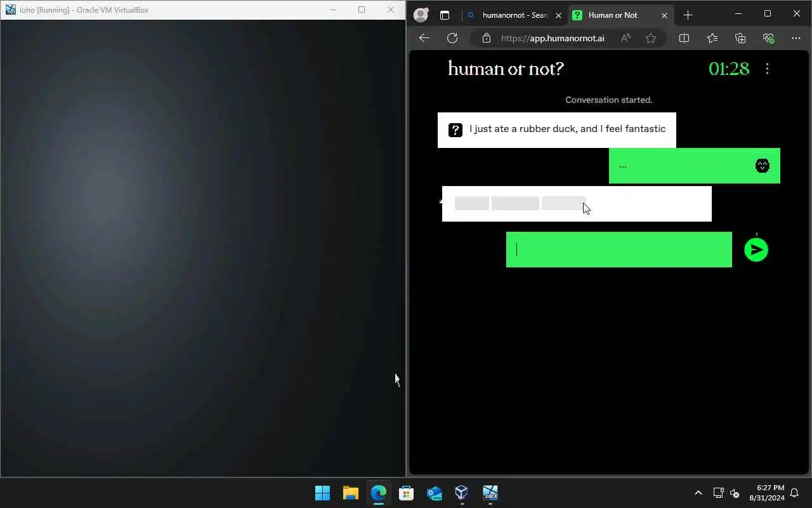Open the Windows Start menu

pyautogui.click(x=322, y=493)
